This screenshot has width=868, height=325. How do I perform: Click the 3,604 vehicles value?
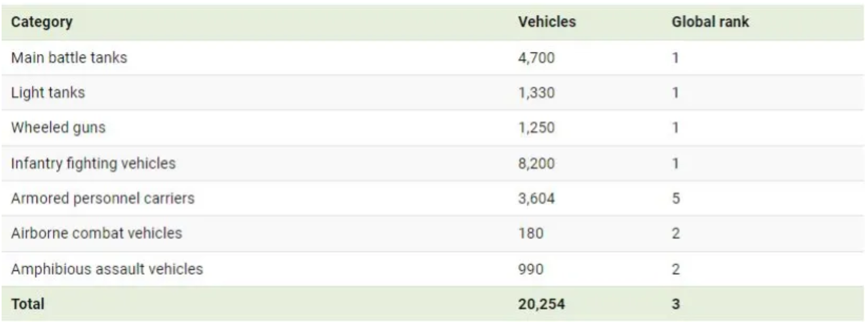tap(536, 198)
